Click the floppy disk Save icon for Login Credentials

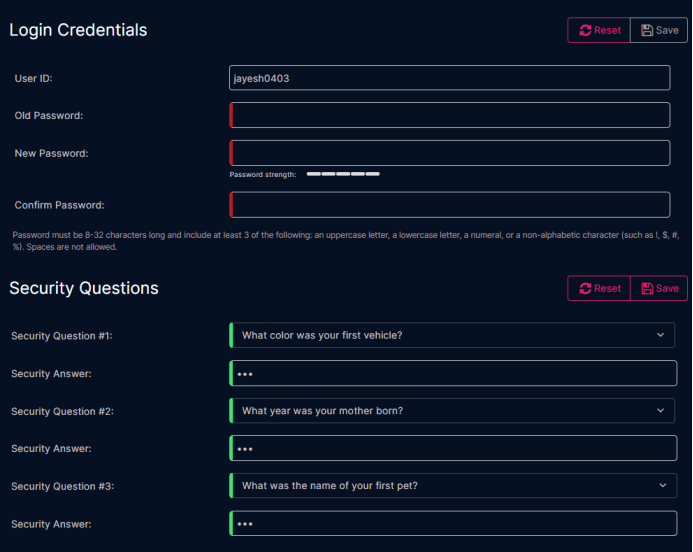pyautogui.click(x=647, y=30)
